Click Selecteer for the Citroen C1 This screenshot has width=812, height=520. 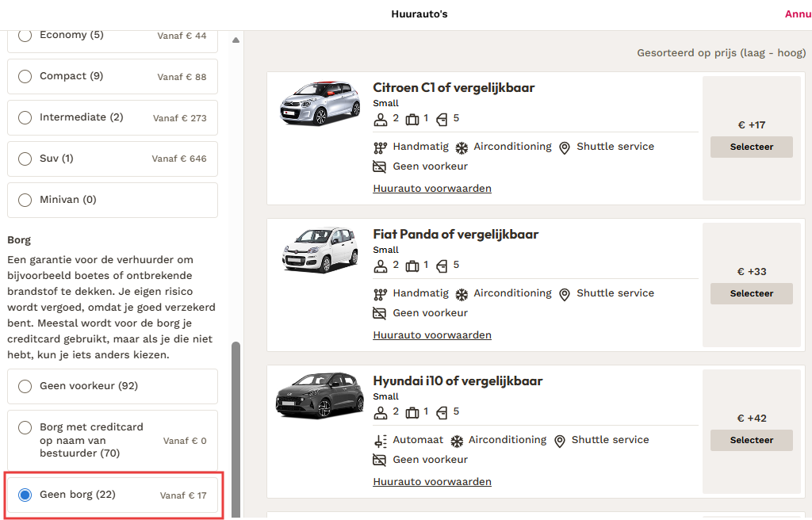click(x=752, y=147)
